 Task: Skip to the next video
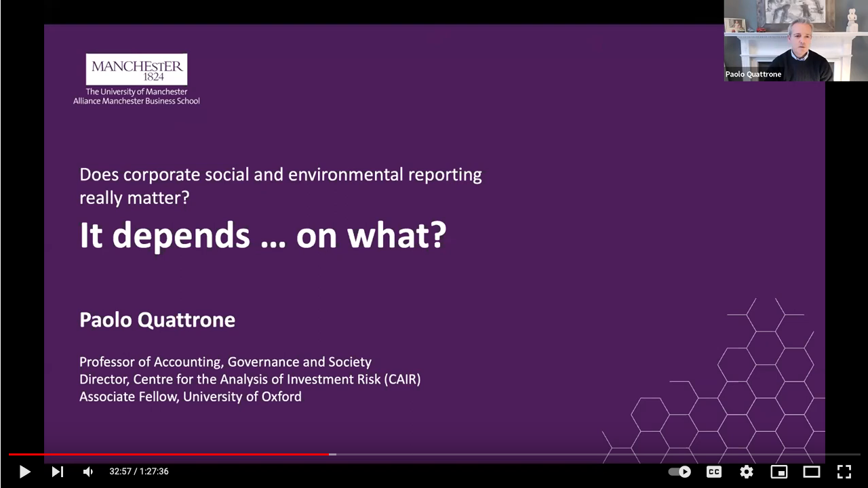pos(58,472)
